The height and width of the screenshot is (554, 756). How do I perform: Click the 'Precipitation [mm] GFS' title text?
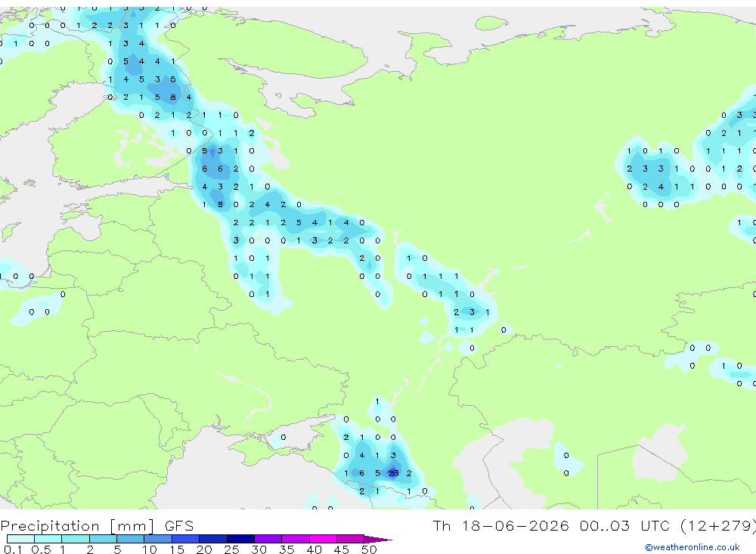(x=97, y=525)
